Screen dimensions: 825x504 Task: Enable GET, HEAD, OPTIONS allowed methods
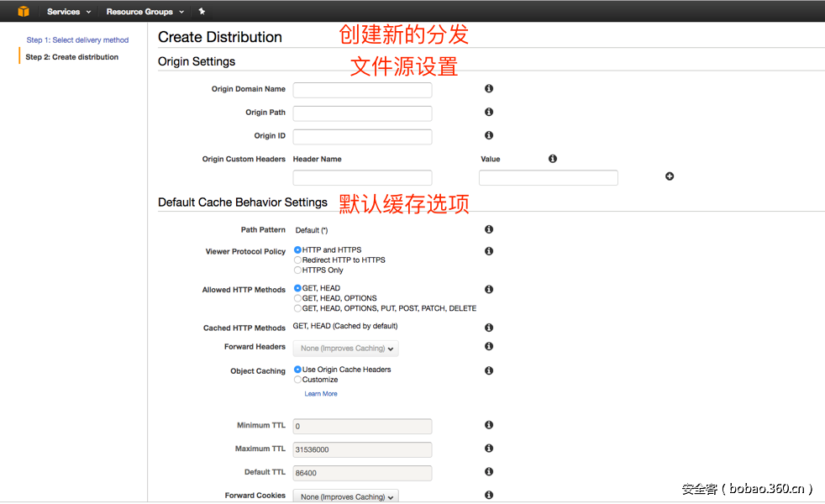coord(297,297)
